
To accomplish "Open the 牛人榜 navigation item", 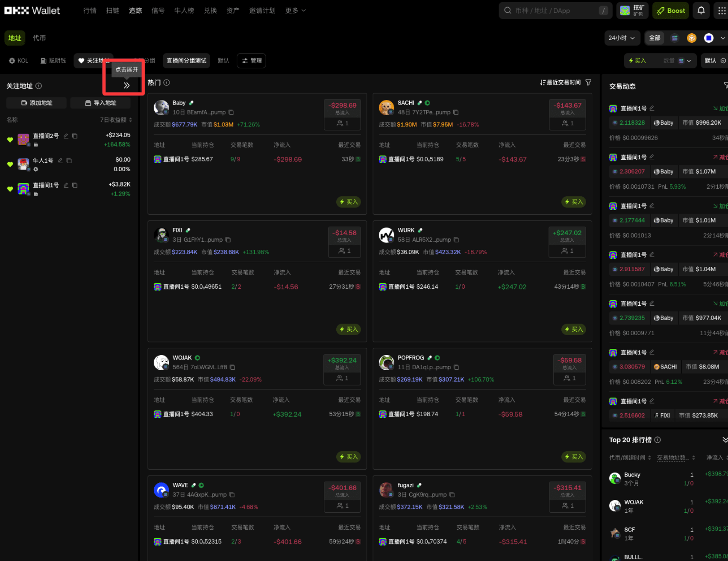I will [x=184, y=11].
